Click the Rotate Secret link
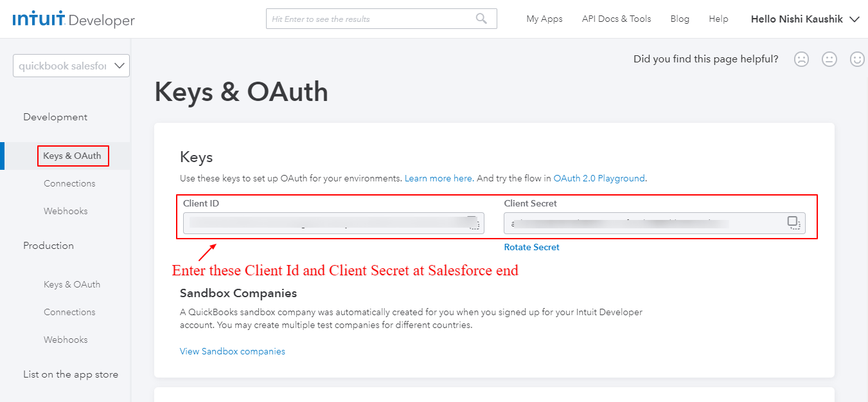 (x=531, y=247)
